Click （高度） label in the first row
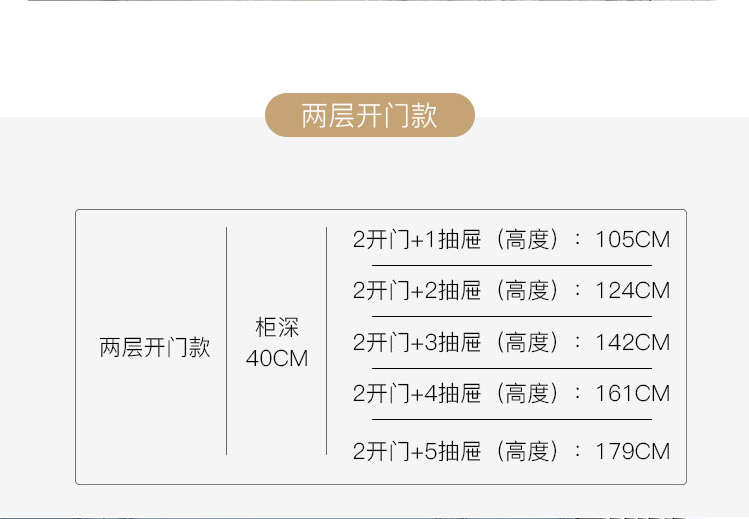 527,239
